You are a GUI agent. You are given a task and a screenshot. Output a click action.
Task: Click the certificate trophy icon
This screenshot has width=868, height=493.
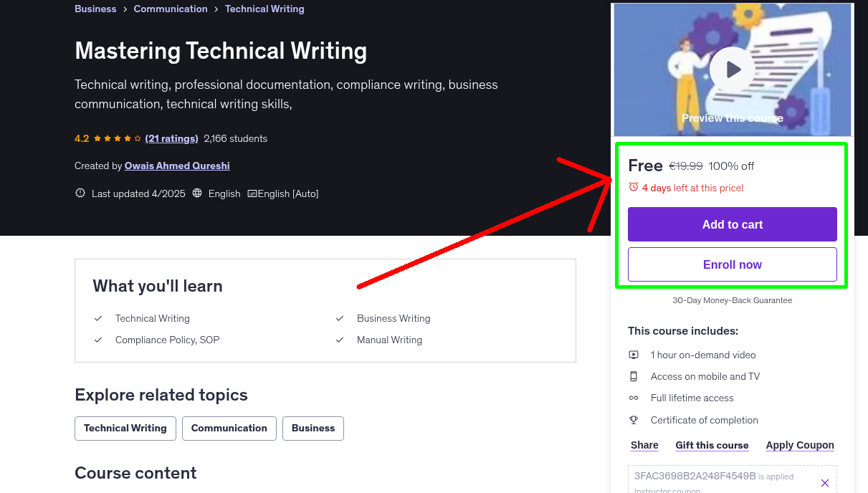(634, 420)
